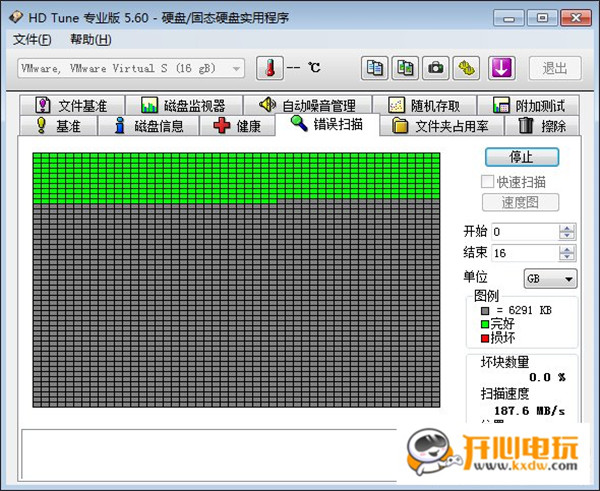This screenshot has height=491, width=600.
Task: Open the 随机存取 random access tab
Action: click(423, 105)
